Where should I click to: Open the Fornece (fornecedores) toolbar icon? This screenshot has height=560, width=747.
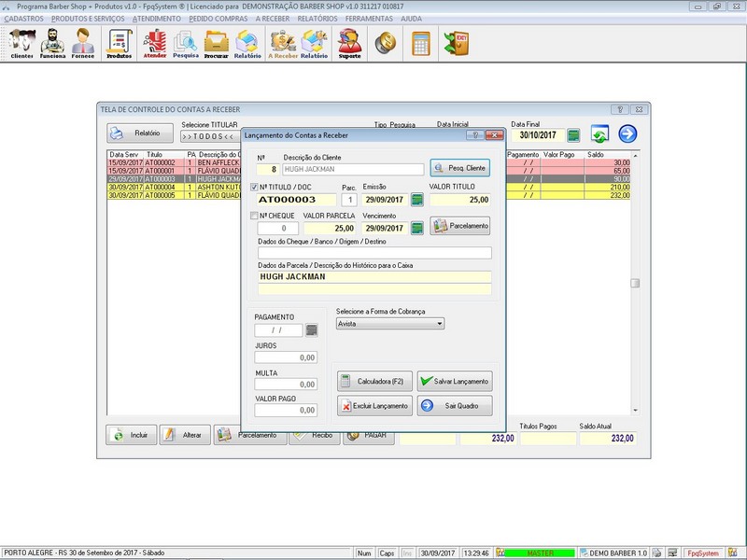pos(83,43)
